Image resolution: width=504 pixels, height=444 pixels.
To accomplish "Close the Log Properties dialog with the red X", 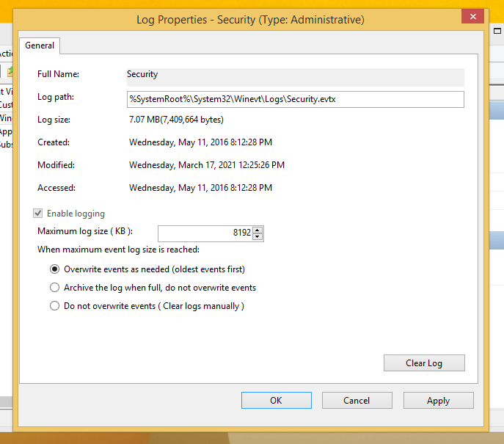I will 472,16.
